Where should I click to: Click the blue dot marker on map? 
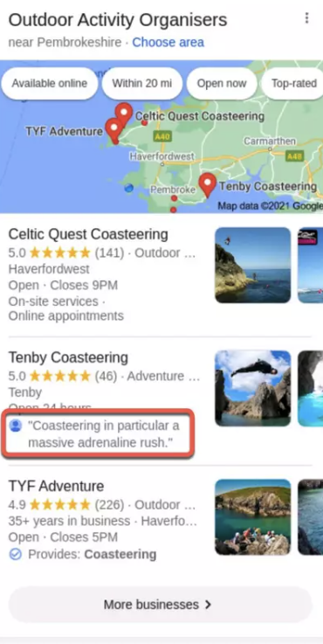(x=129, y=188)
